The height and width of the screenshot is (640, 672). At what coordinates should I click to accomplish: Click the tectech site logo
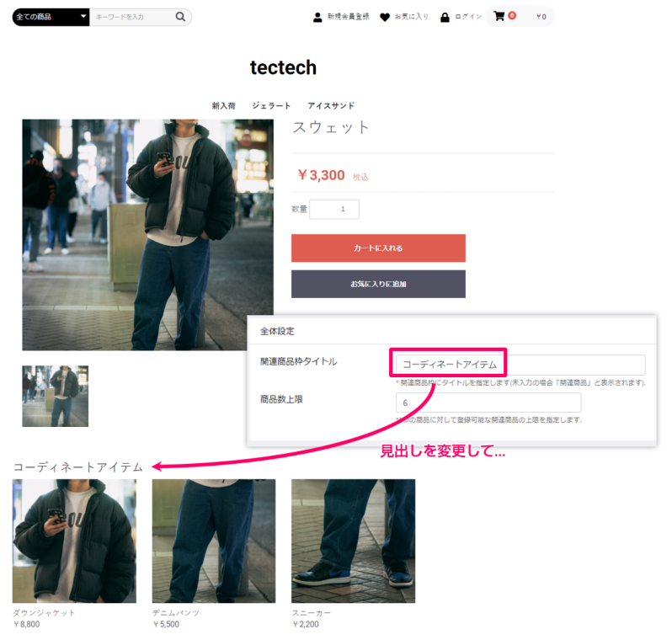click(283, 67)
